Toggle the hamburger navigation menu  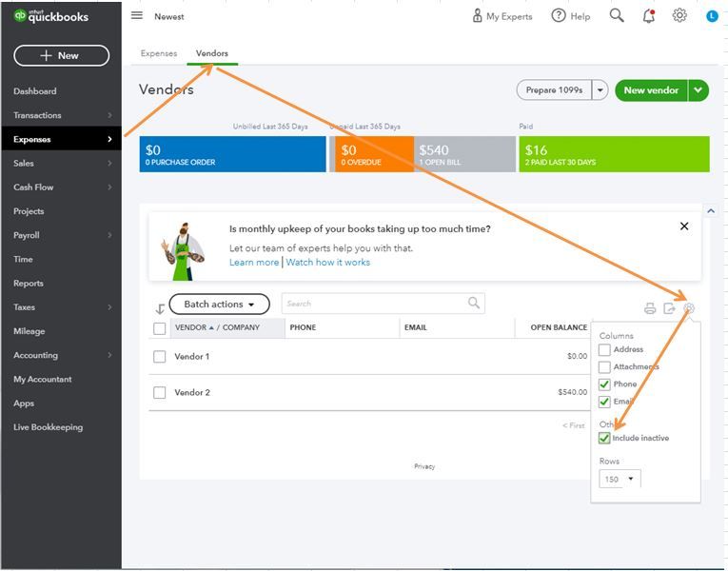tap(136, 16)
